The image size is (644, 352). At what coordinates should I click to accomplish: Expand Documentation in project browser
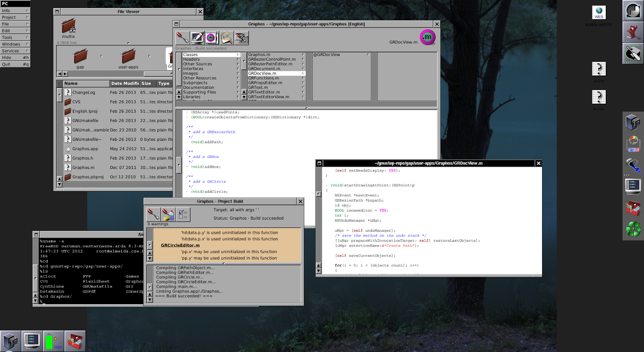coord(211,88)
